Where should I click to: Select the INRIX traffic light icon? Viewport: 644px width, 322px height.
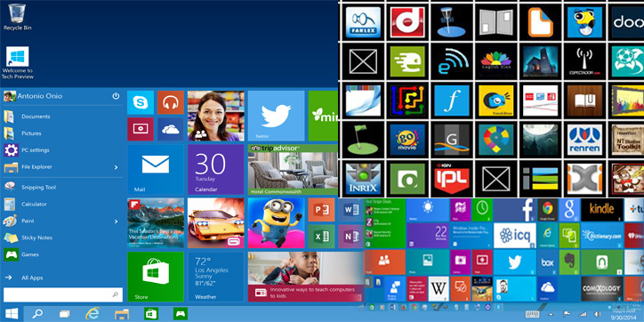(363, 179)
